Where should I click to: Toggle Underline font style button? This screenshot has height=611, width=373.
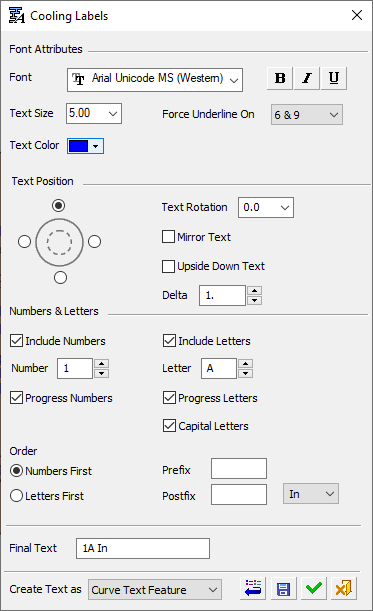[334, 78]
